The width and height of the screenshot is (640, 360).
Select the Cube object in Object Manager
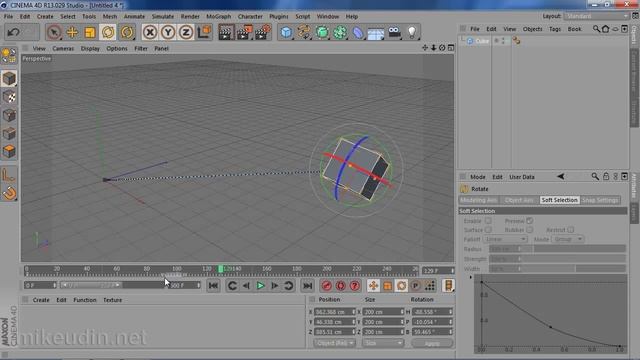[482, 41]
